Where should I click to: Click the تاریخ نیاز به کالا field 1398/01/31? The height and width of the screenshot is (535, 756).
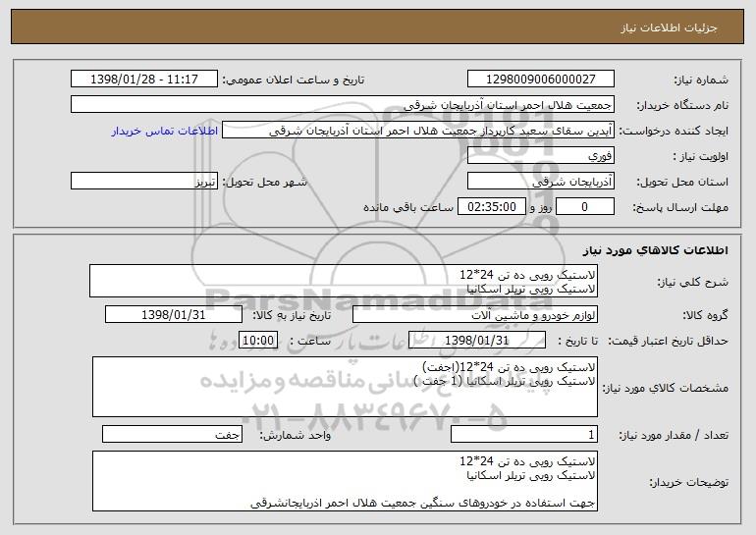point(174,315)
